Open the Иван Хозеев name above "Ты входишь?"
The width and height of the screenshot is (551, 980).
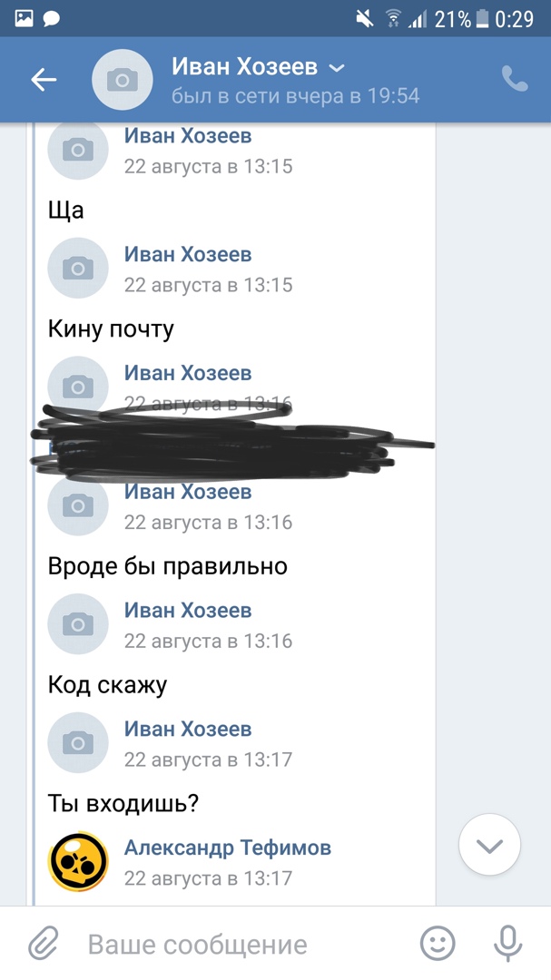(x=188, y=729)
